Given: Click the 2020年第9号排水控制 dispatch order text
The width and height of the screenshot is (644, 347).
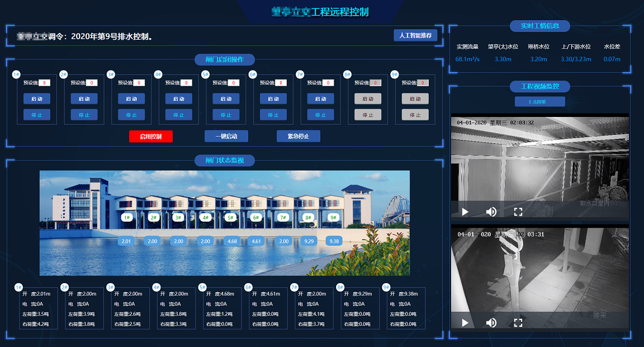Looking at the screenshot, I should (x=112, y=36).
